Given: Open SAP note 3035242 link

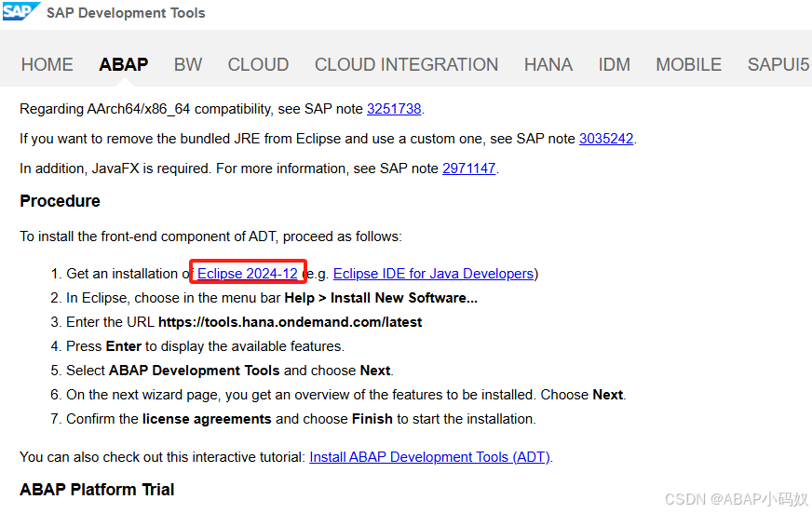Looking at the screenshot, I should (606, 139).
